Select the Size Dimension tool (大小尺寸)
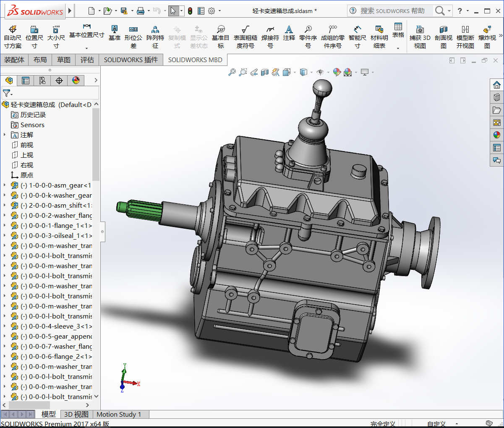 (56, 37)
